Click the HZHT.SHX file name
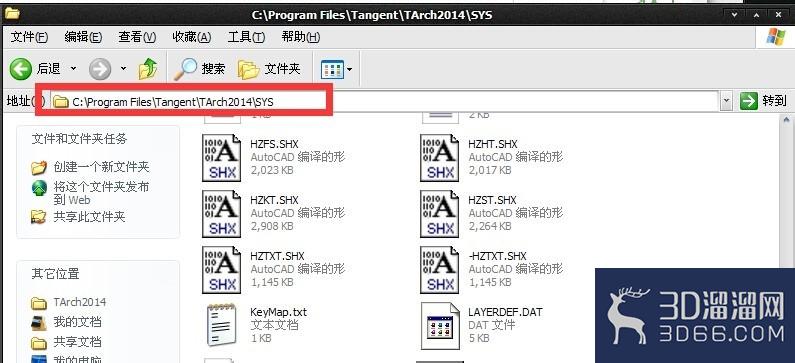 pos(493,144)
